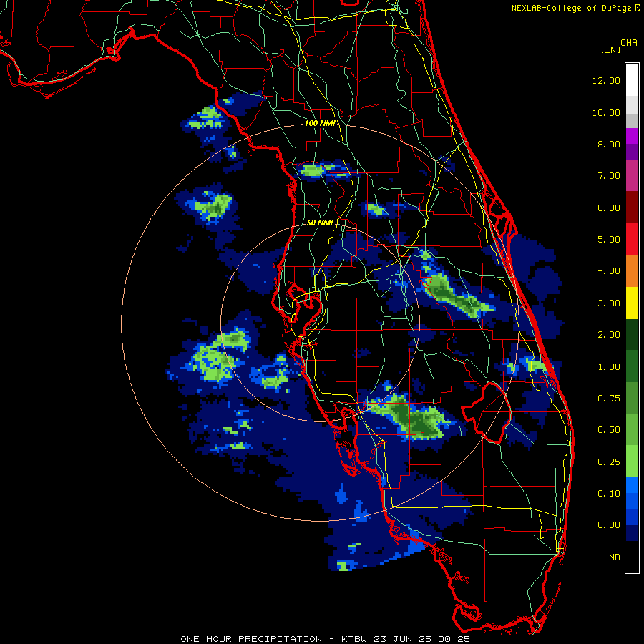Click the 5.00 scale value
Image resolution: width=644 pixels, height=644 pixels.
point(609,240)
